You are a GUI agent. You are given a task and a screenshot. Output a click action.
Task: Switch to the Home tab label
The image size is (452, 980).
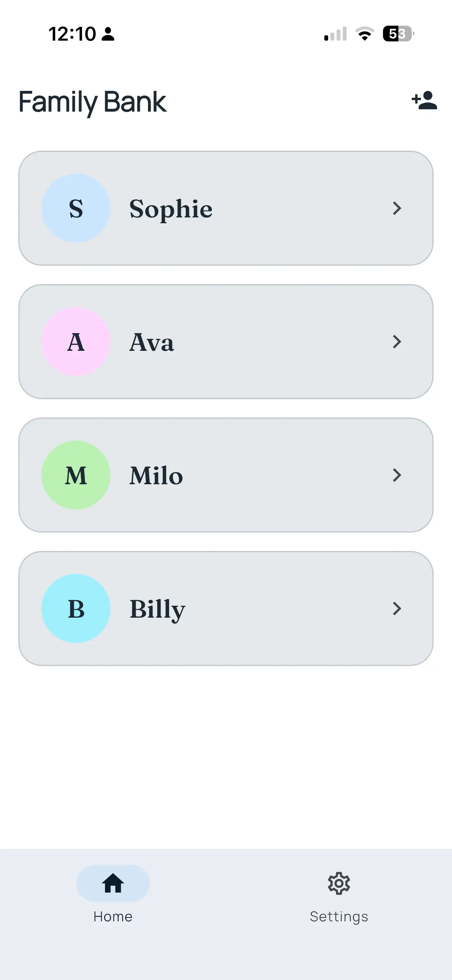click(113, 916)
